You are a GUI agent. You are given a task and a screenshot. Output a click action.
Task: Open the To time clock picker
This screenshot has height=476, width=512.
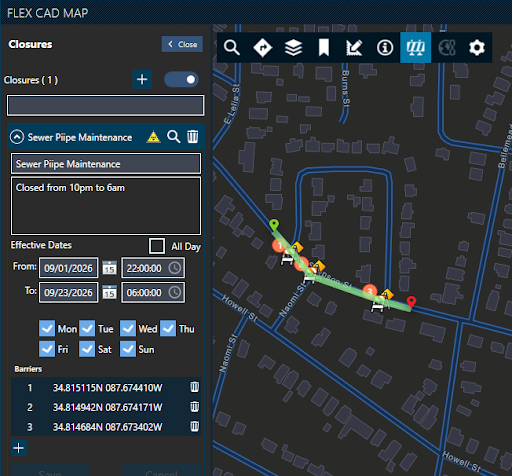(x=175, y=292)
